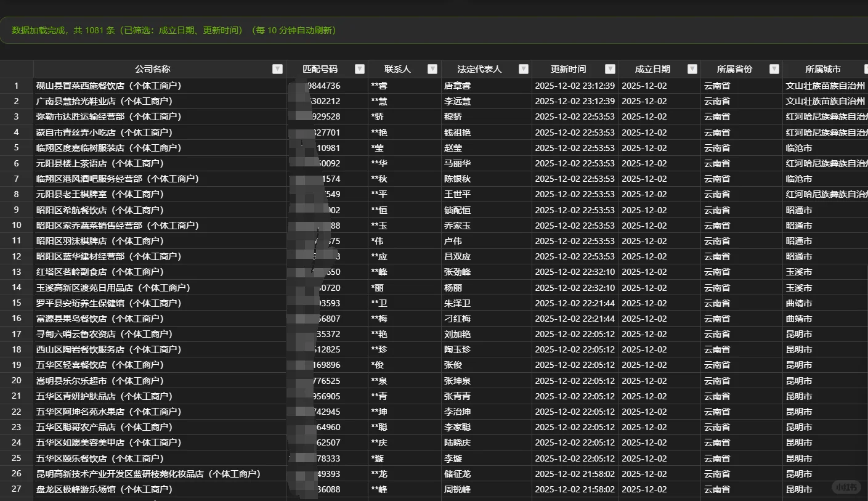Click legal representative 卢伟
The width and height of the screenshot is (868, 501).
point(453,241)
